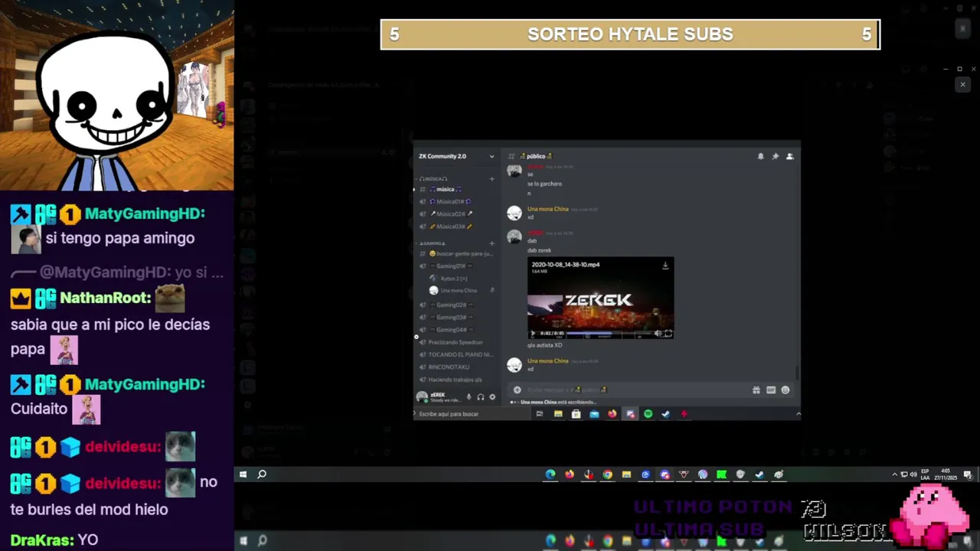Click the system clock showing 27/11/2025
Viewport: 980px width, 551px height.
(947, 474)
